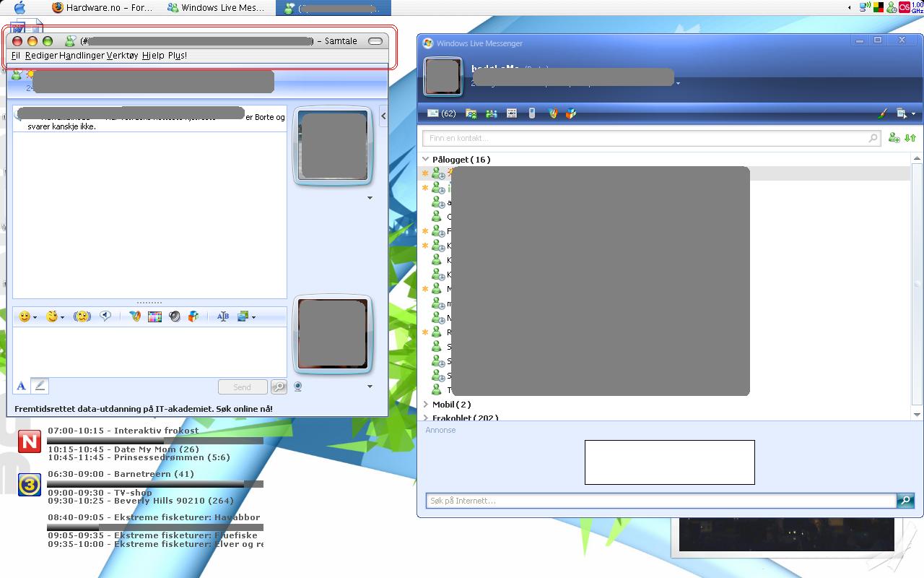924x578 pixels.
Task: Click the colored cubes icon in Messenger toolbar
Action: pos(571,113)
